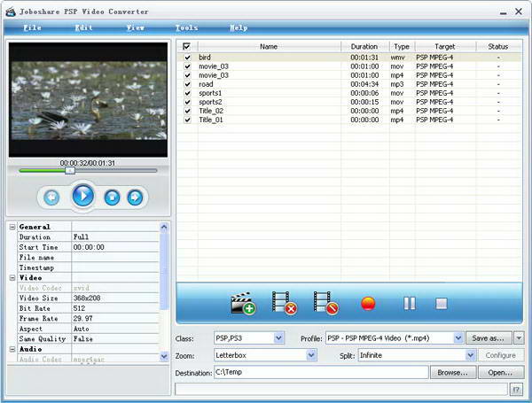Uncheck the bird file checkbox
The image size is (532, 403).
click(x=187, y=57)
